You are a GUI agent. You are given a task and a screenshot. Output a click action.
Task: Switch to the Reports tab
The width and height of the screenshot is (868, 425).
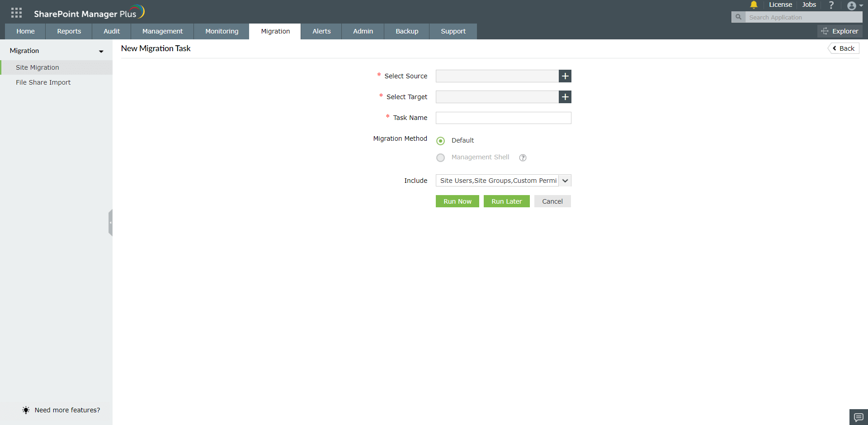click(69, 31)
